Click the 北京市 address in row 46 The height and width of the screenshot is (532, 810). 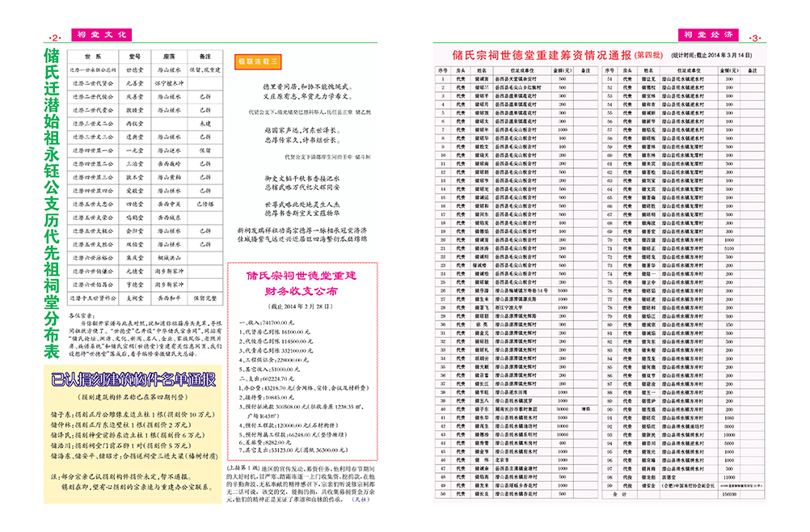tap(502, 460)
